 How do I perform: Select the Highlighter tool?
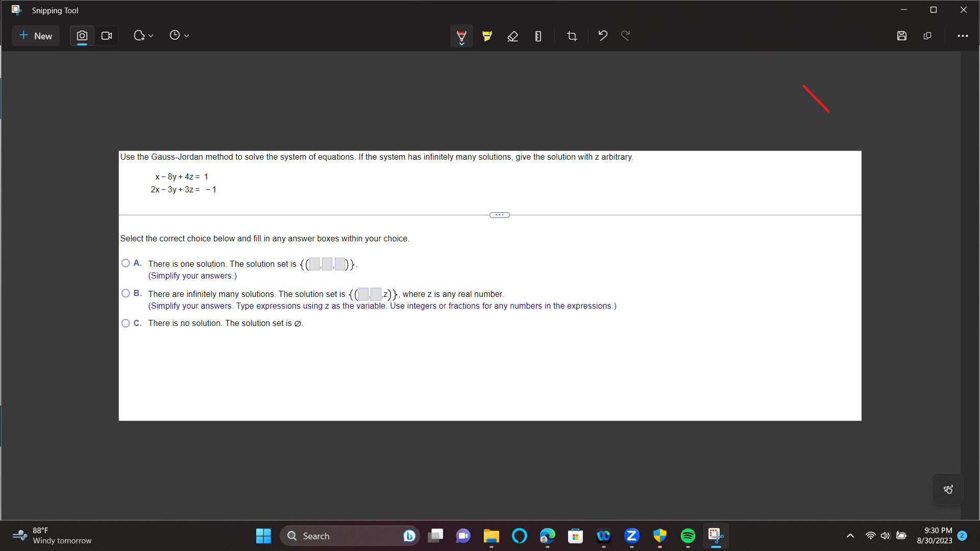pos(486,36)
